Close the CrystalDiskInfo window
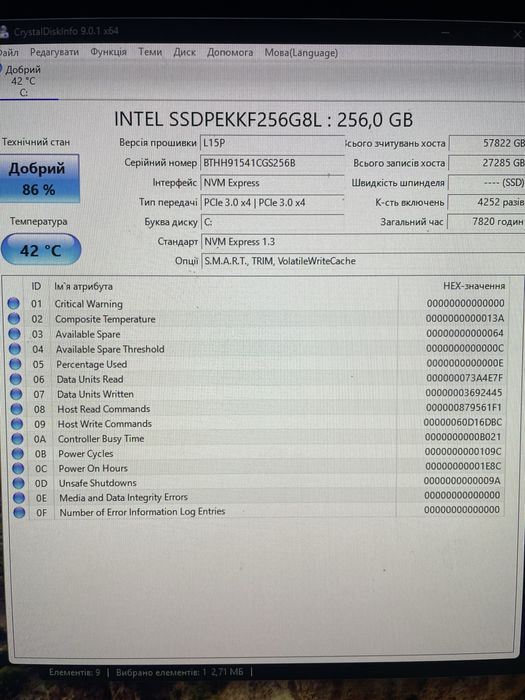 (x=518, y=34)
